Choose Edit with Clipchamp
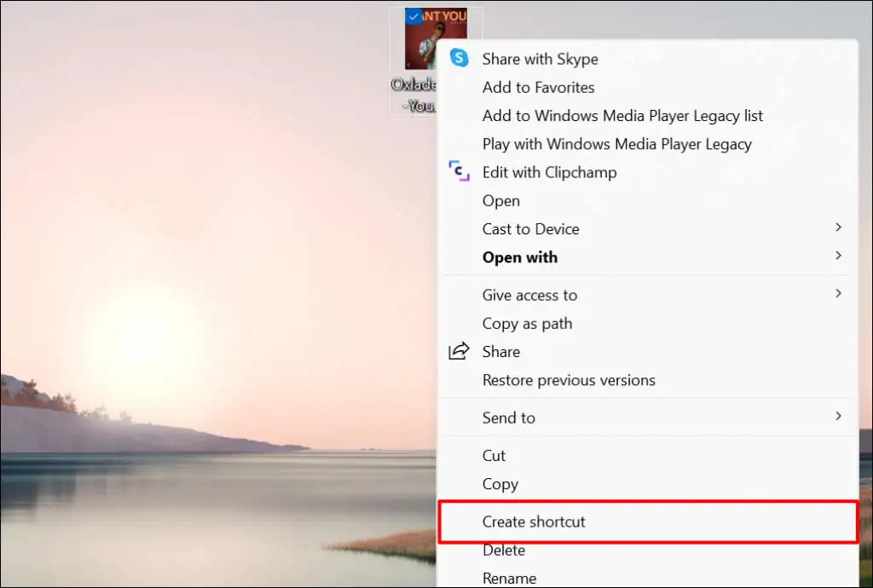The image size is (873, 588). click(648, 172)
